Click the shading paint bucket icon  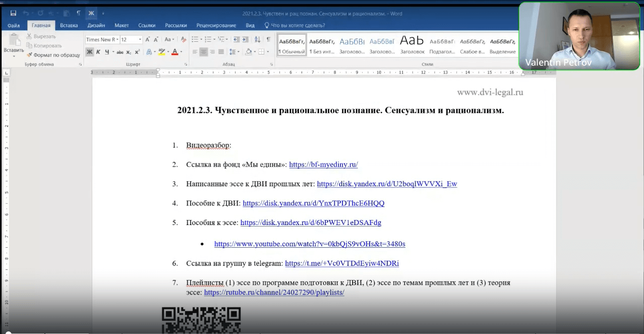(x=248, y=51)
